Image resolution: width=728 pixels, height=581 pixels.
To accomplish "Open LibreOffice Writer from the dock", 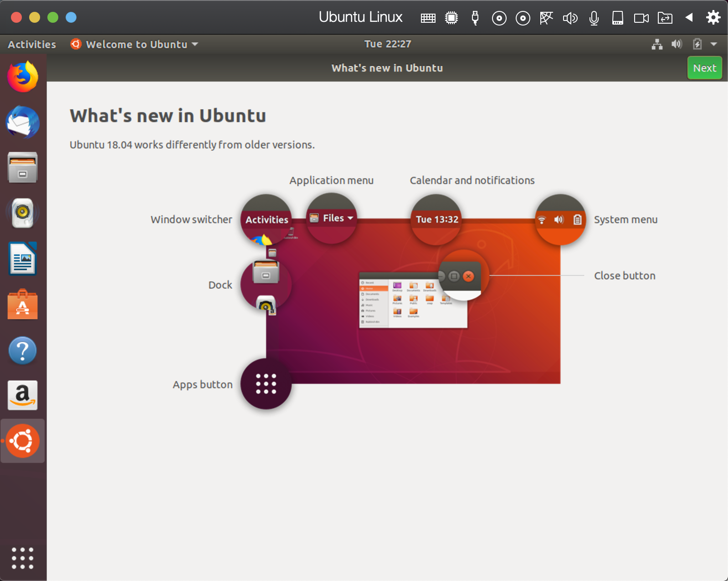I will point(23,259).
